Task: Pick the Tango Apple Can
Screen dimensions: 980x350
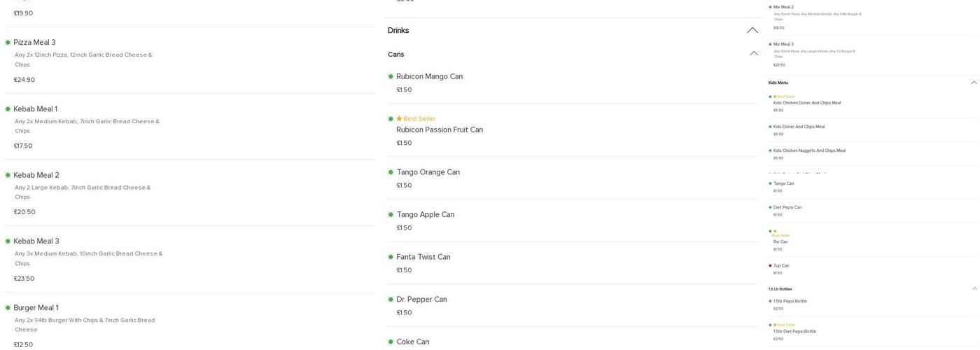Action: (425, 215)
